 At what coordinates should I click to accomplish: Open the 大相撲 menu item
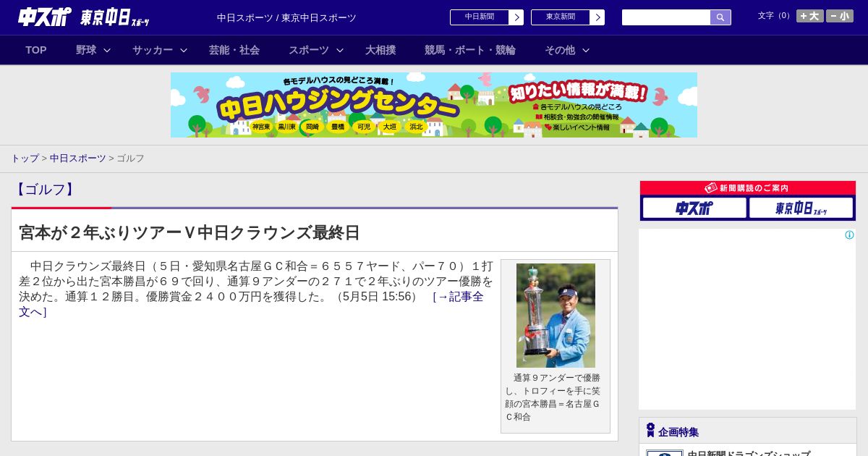[x=380, y=50]
